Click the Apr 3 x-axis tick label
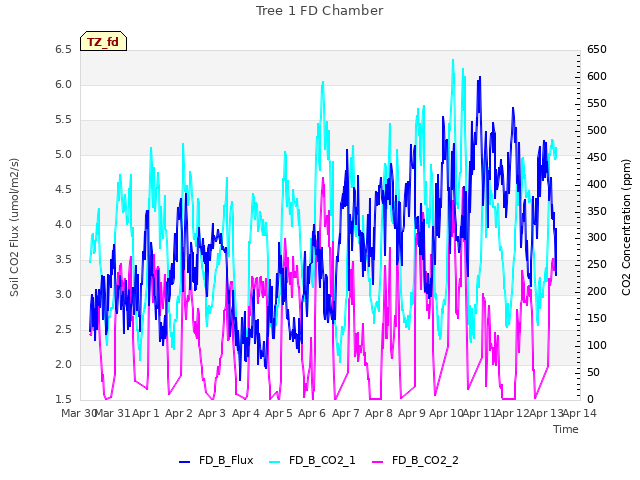The width and height of the screenshot is (640, 480). pos(212,413)
